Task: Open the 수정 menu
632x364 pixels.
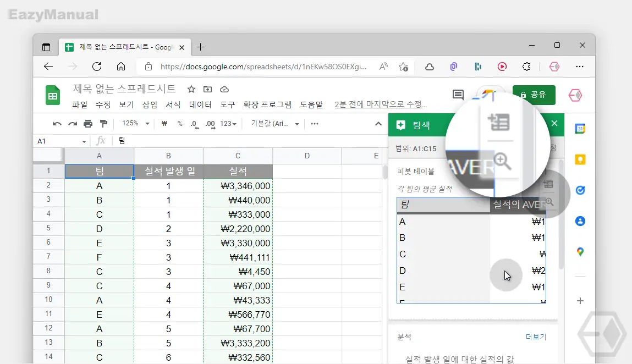Action: pos(103,105)
